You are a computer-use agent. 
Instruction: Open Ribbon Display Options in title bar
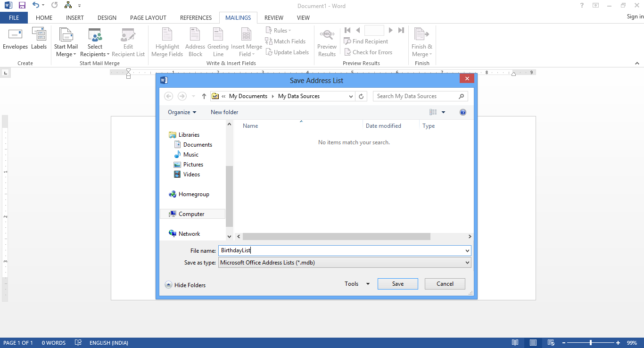pyautogui.click(x=596, y=6)
